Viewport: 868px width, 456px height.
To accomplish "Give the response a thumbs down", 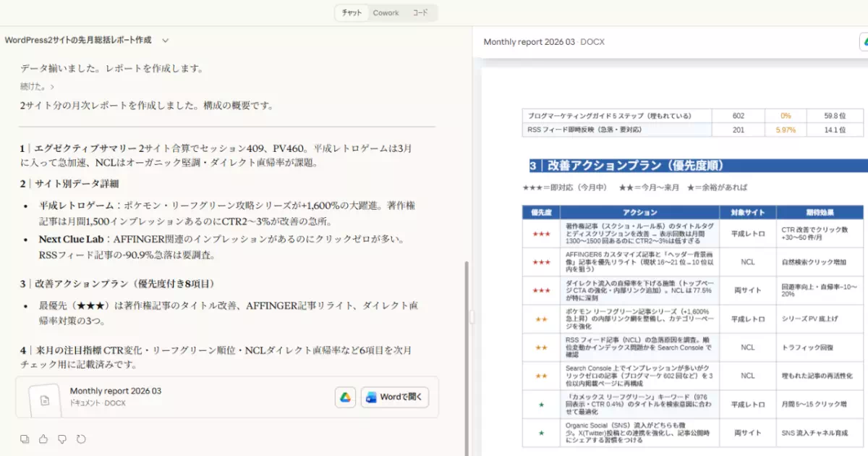I will [x=62, y=439].
